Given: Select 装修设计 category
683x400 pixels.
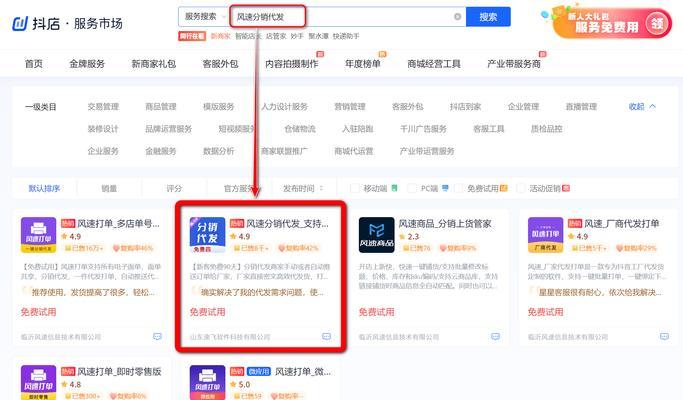Looking at the screenshot, I should tap(103, 129).
